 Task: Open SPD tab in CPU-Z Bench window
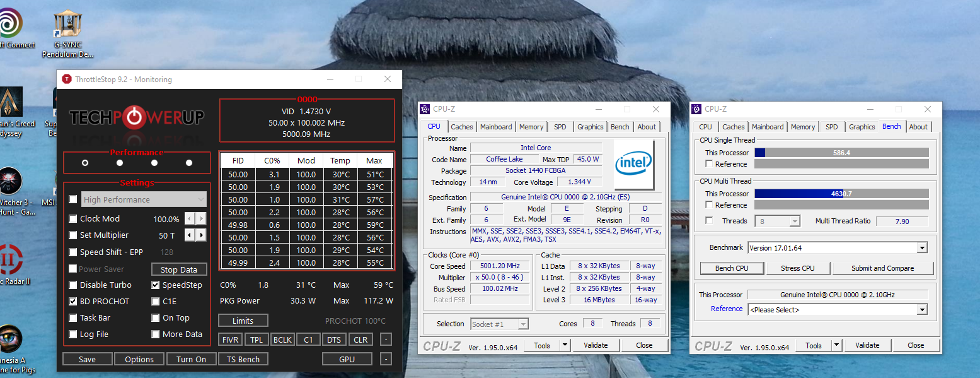[832, 127]
